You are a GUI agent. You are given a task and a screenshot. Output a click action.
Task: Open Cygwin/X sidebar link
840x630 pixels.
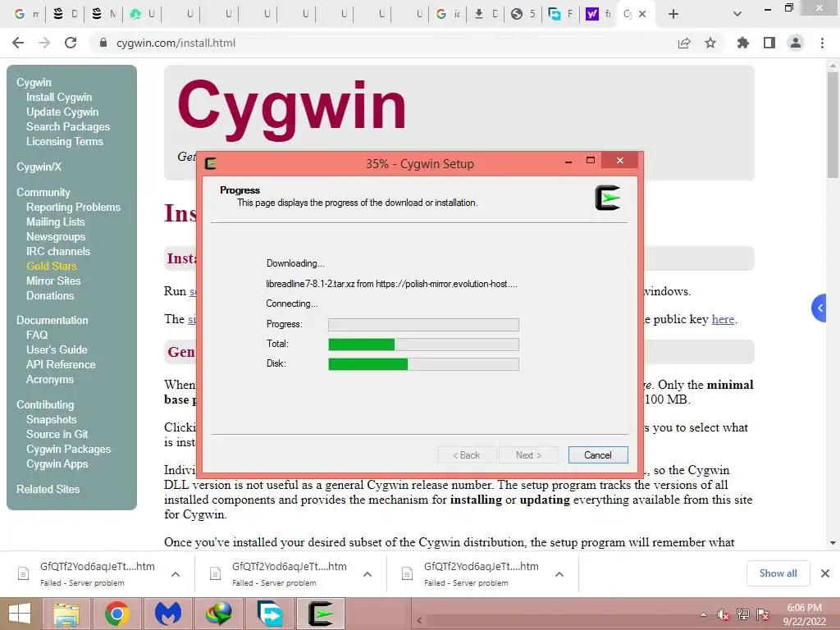(x=39, y=167)
